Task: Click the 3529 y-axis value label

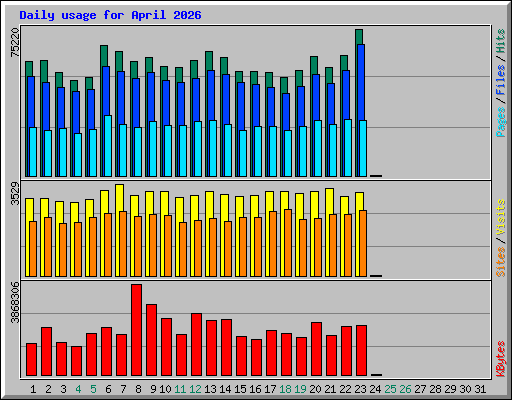Action: click(x=15, y=193)
